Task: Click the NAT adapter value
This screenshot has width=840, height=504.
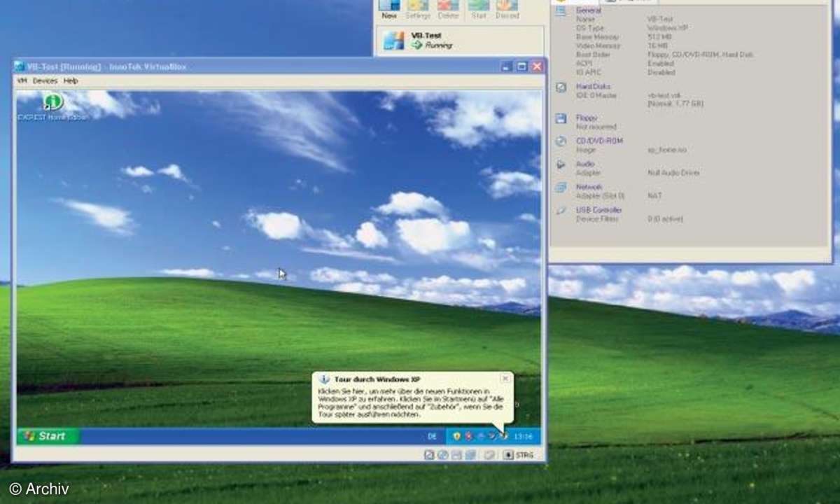Action: [x=654, y=195]
